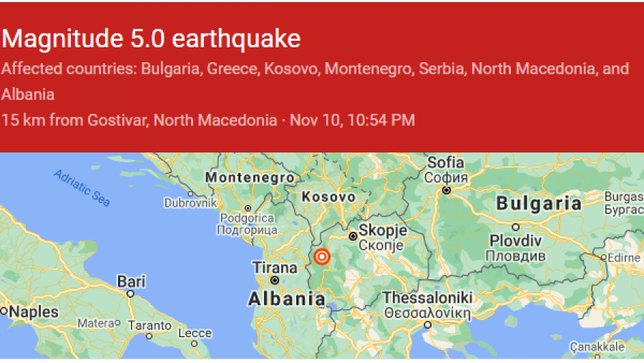644x363 pixels.
Task: Click the Taranto city marker circle
Action: [149, 337]
